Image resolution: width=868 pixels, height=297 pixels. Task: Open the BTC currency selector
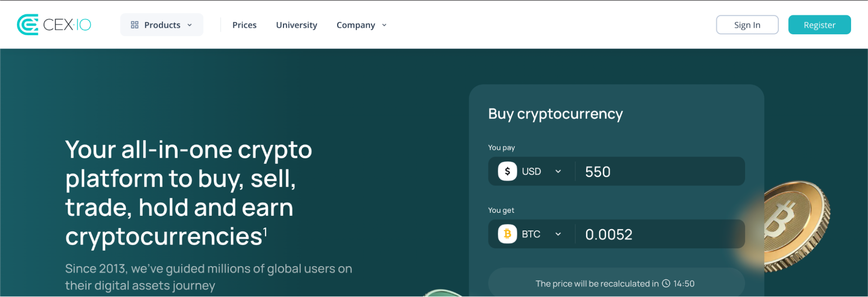coord(558,234)
